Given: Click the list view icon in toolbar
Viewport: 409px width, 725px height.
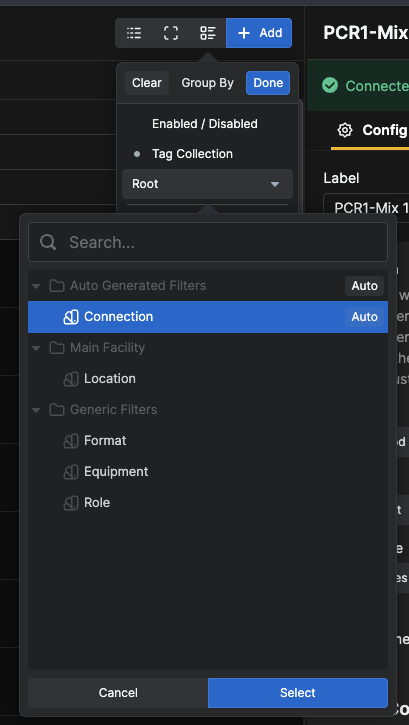Looking at the screenshot, I should [x=134, y=33].
